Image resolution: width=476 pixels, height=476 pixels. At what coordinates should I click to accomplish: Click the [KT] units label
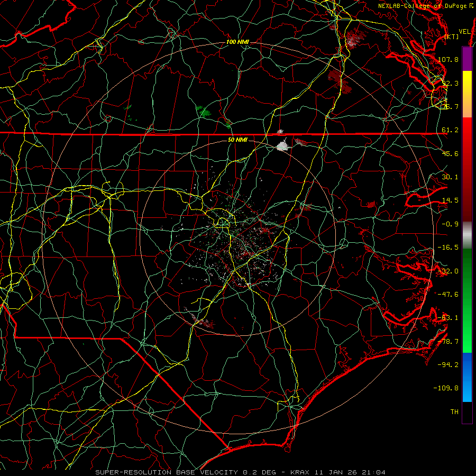(452, 36)
